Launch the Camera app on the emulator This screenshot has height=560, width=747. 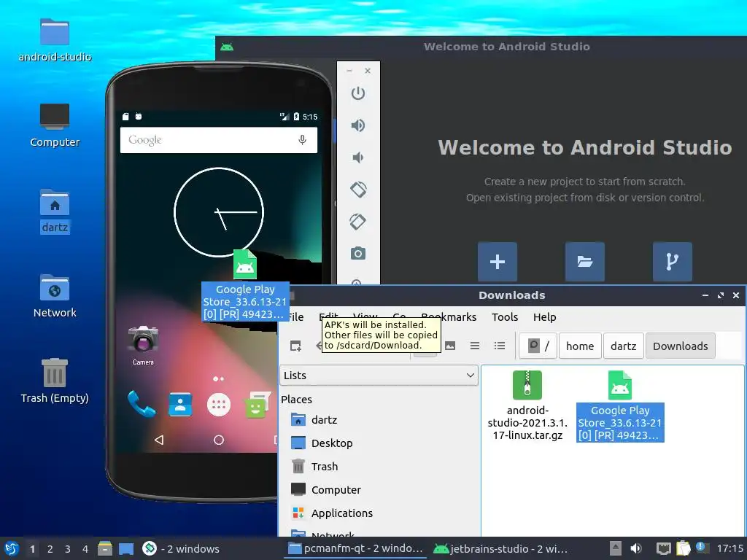pos(143,345)
